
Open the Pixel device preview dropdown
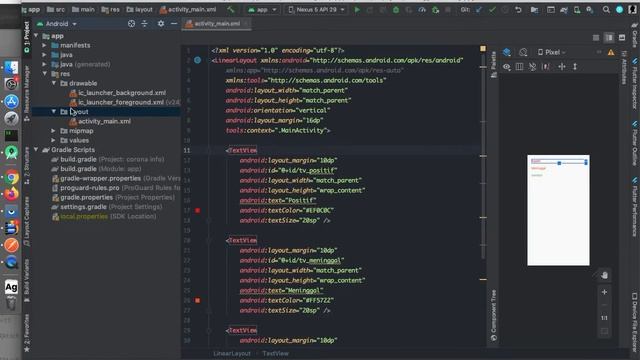[551, 52]
